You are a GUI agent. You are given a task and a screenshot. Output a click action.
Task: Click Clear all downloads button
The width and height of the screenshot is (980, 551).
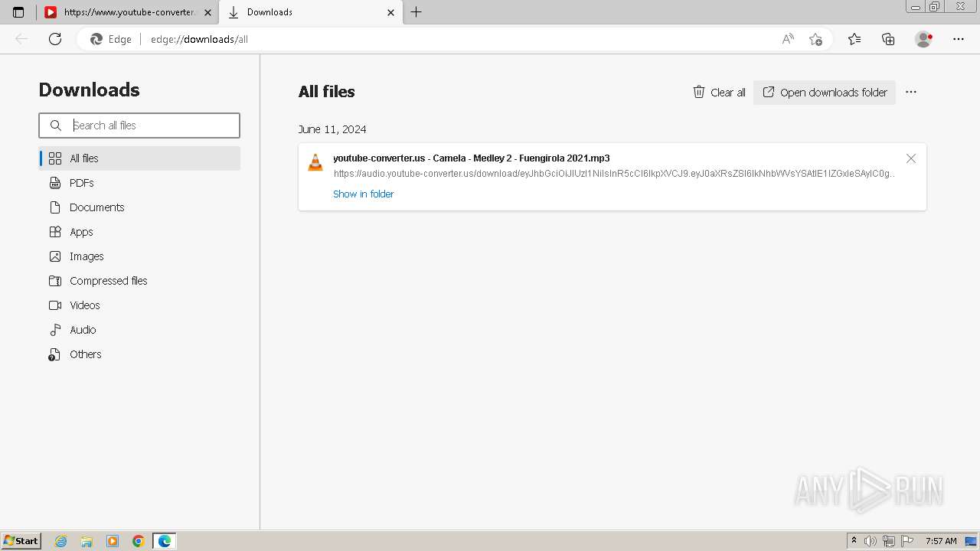click(719, 93)
